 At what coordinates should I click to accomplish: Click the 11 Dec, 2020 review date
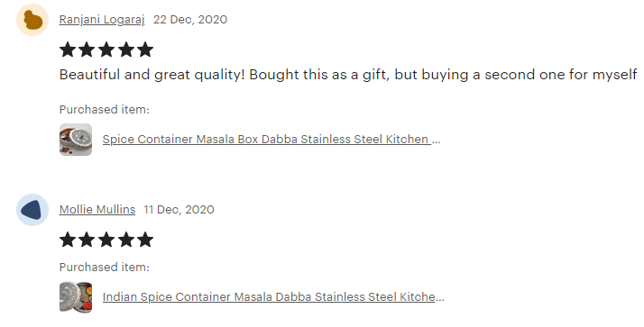point(179,210)
